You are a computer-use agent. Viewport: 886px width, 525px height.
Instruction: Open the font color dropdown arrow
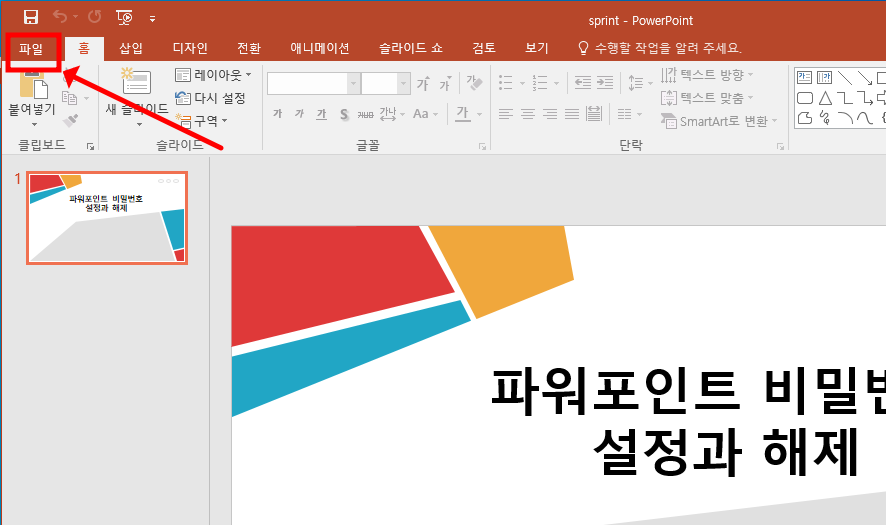pyautogui.click(x=479, y=115)
